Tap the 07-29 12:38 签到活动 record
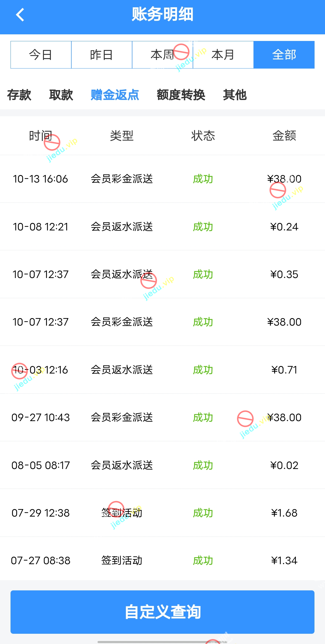This screenshot has width=325, height=644. point(162,513)
